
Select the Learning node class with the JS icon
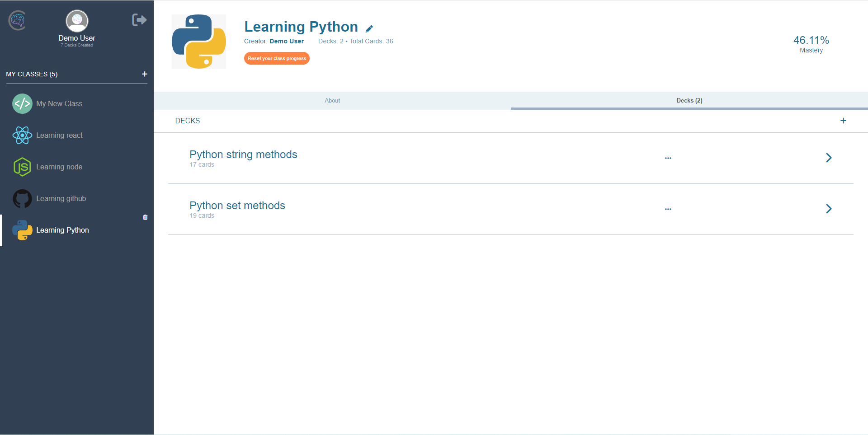(x=59, y=167)
